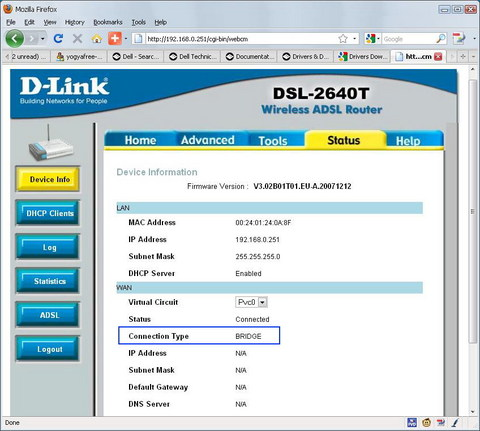Open the Help menu
Screen dimensions: 480x431
coord(161,22)
